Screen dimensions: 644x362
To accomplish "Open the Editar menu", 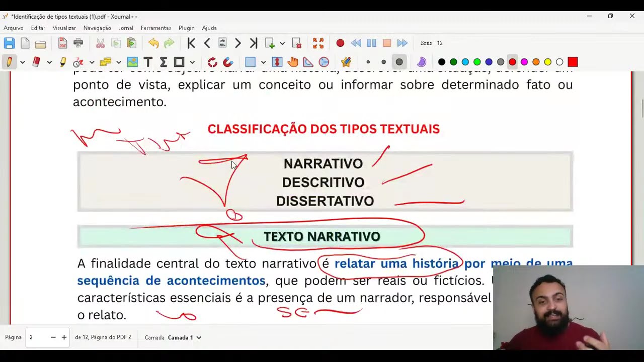I will coord(38,28).
